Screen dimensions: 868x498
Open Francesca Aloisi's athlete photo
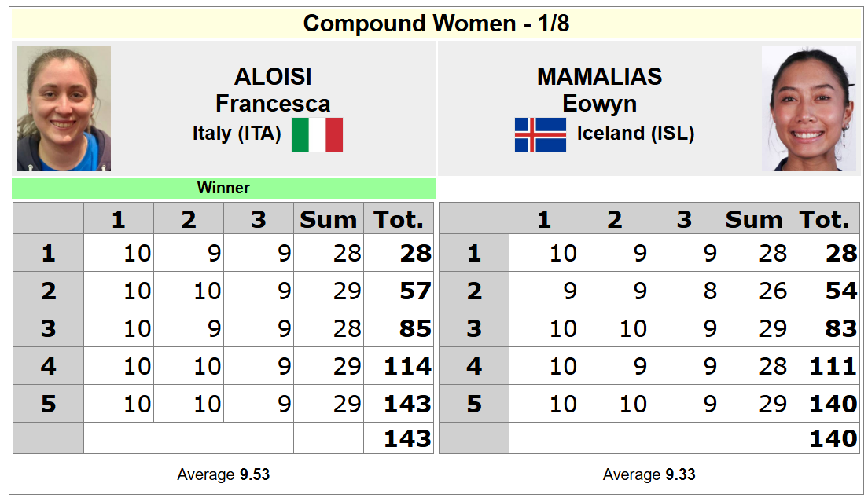(64, 108)
